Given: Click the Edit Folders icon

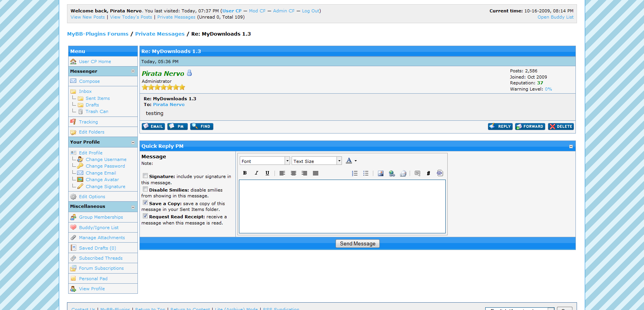Looking at the screenshot, I should [73, 132].
